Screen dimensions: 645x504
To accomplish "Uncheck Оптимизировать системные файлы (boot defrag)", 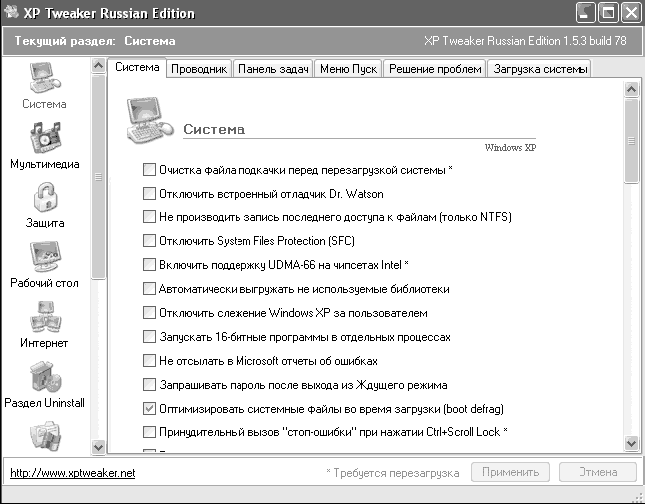I will (149, 409).
